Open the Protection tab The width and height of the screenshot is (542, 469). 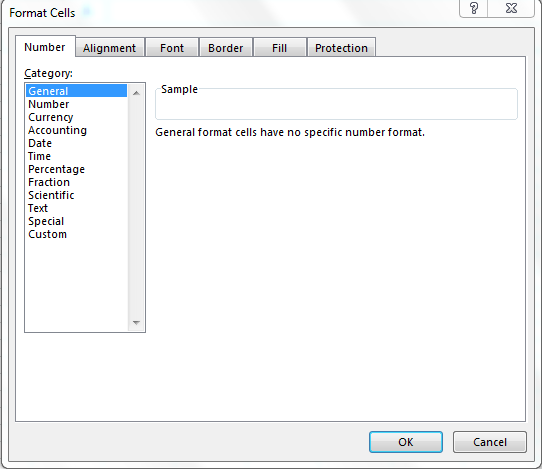click(342, 48)
